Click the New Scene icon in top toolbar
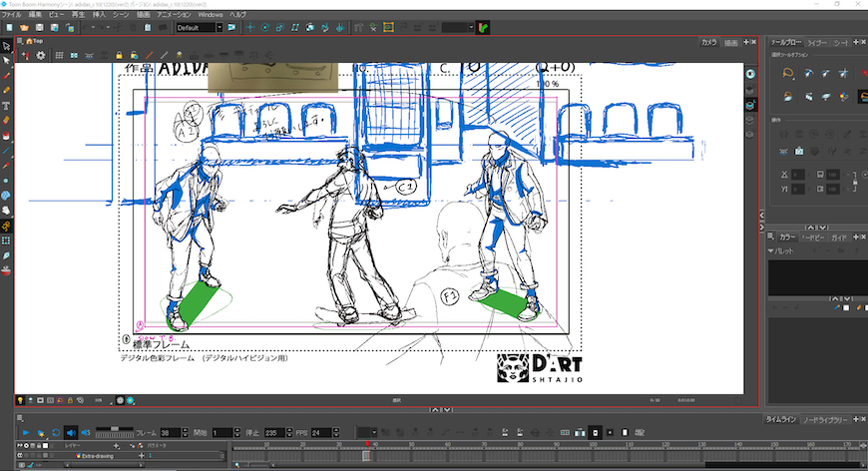 [x=9, y=27]
